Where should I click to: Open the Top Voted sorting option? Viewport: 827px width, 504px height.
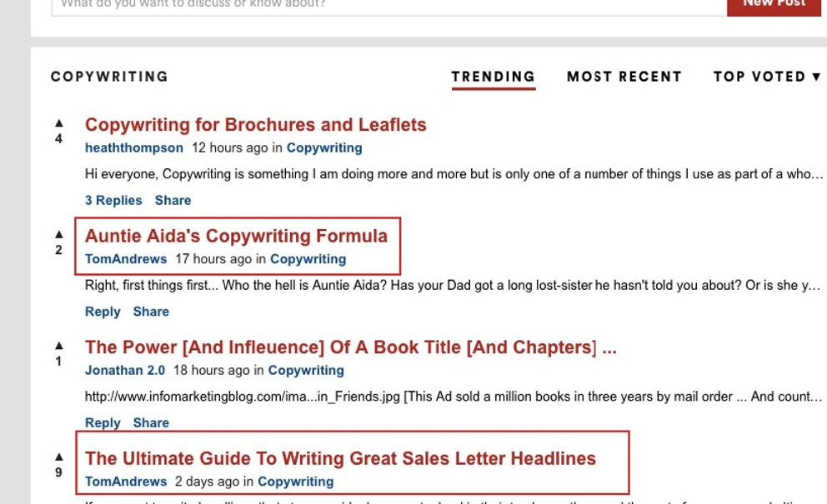click(759, 77)
